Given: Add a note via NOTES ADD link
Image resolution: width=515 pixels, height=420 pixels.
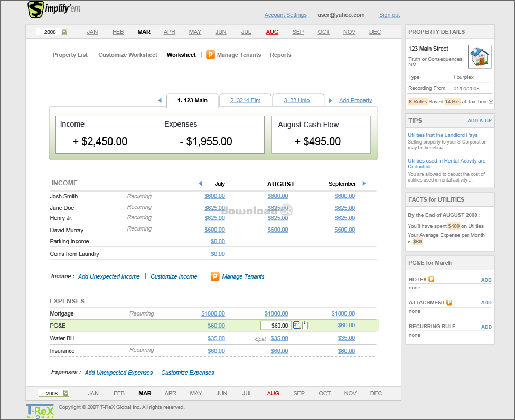Looking at the screenshot, I should (x=486, y=280).
